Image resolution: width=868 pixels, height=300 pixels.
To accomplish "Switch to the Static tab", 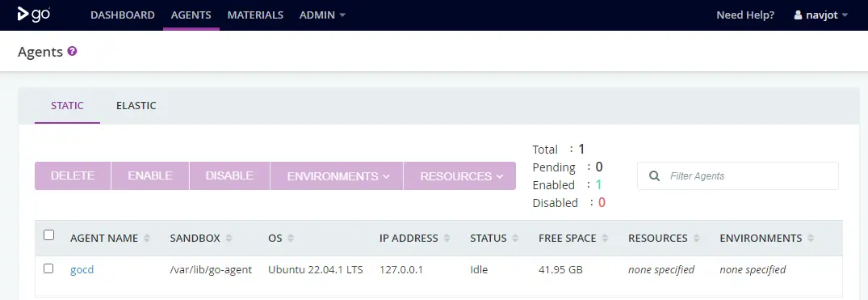I will tap(67, 105).
